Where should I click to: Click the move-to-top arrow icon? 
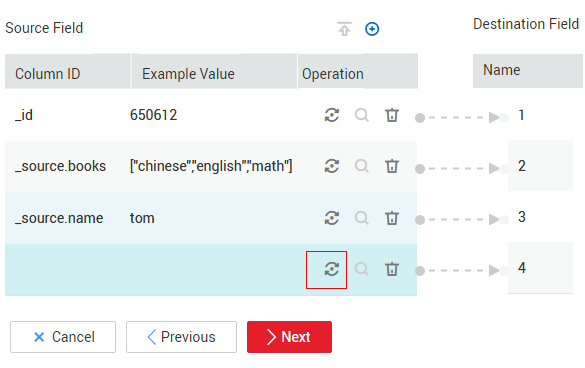(x=344, y=29)
